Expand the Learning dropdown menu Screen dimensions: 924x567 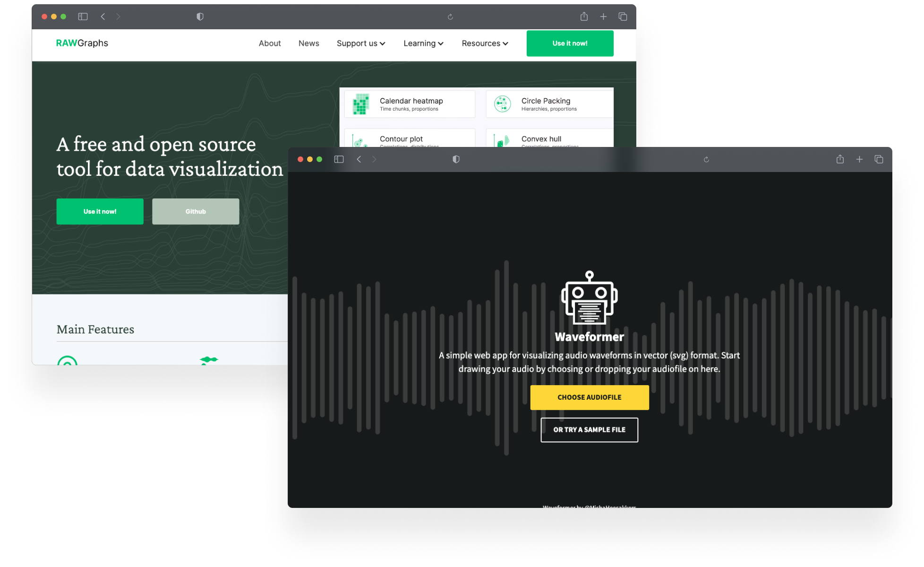pos(423,43)
